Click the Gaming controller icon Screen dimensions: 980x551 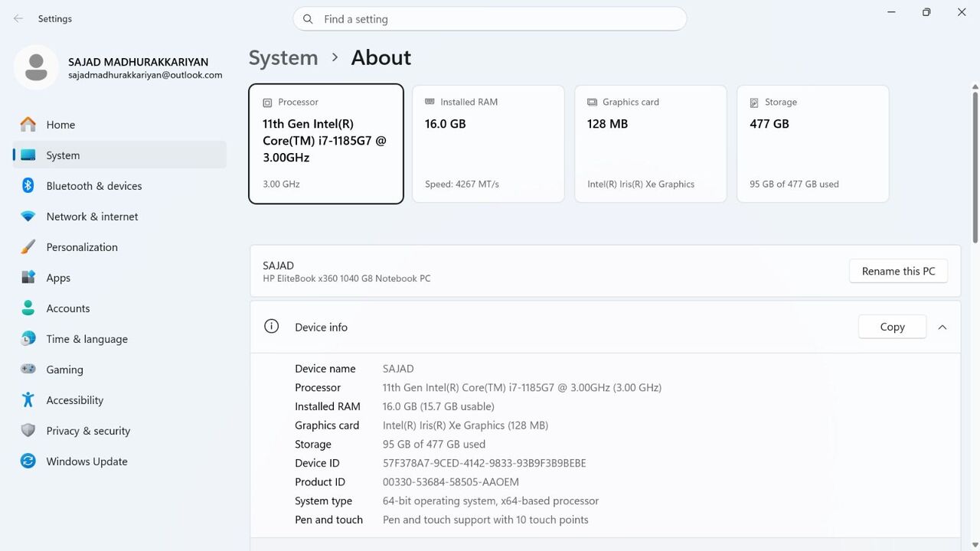28,369
